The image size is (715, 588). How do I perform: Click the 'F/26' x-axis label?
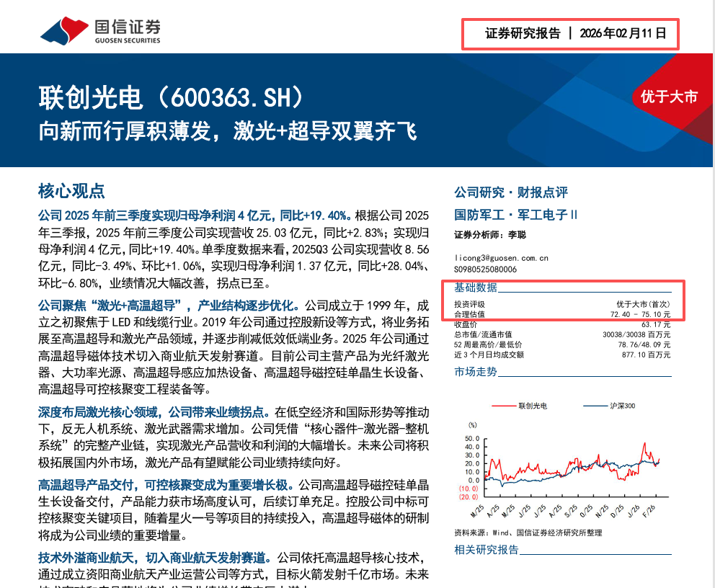(x=649, y=511)
